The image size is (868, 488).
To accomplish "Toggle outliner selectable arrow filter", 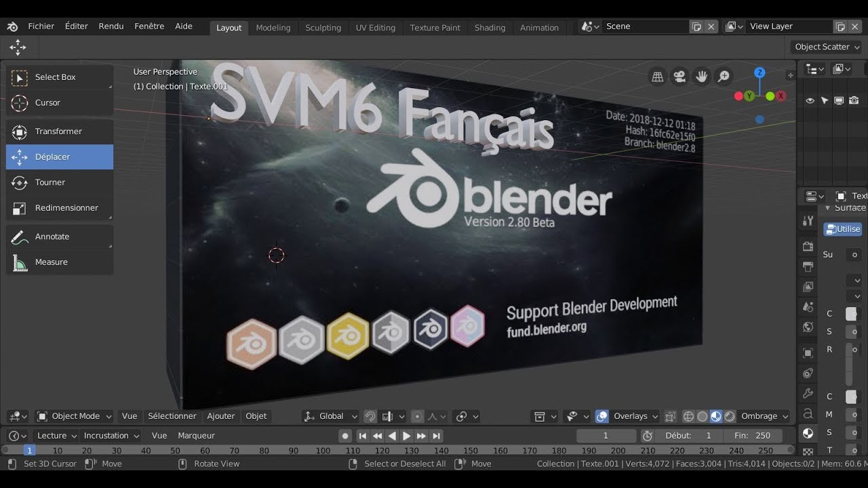I will (825, 101).
